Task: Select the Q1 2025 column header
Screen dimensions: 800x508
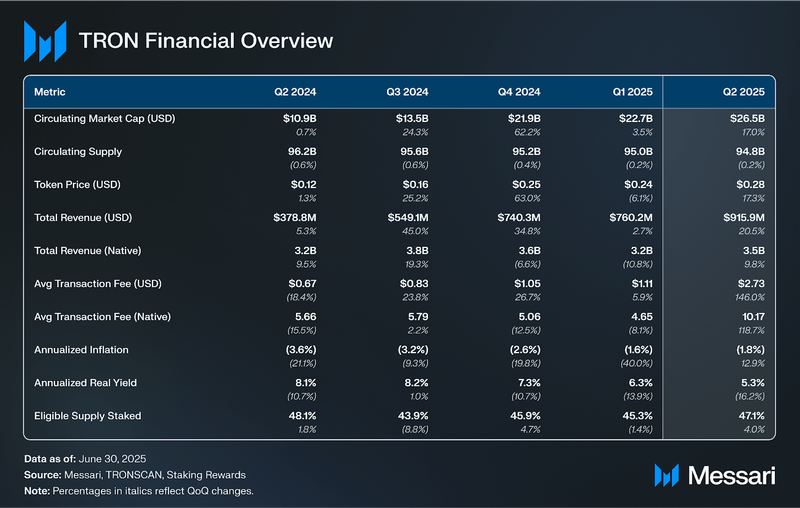Action: pos(633,92)
